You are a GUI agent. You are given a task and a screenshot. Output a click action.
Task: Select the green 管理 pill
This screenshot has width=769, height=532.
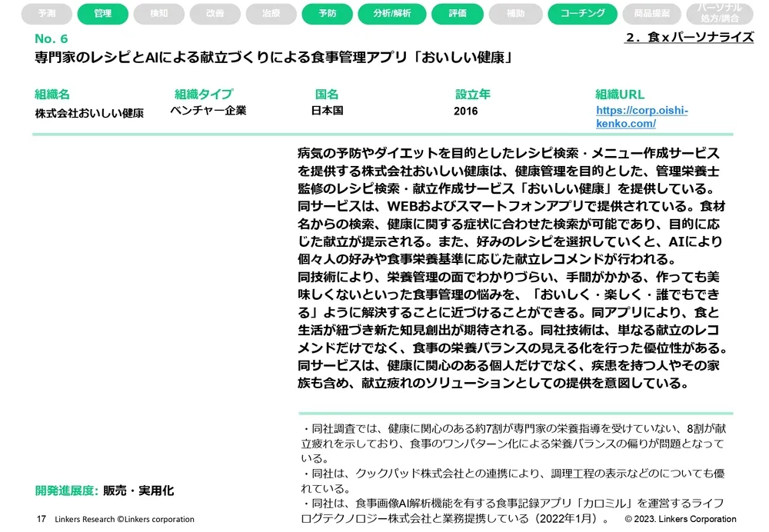pos(102,13)
